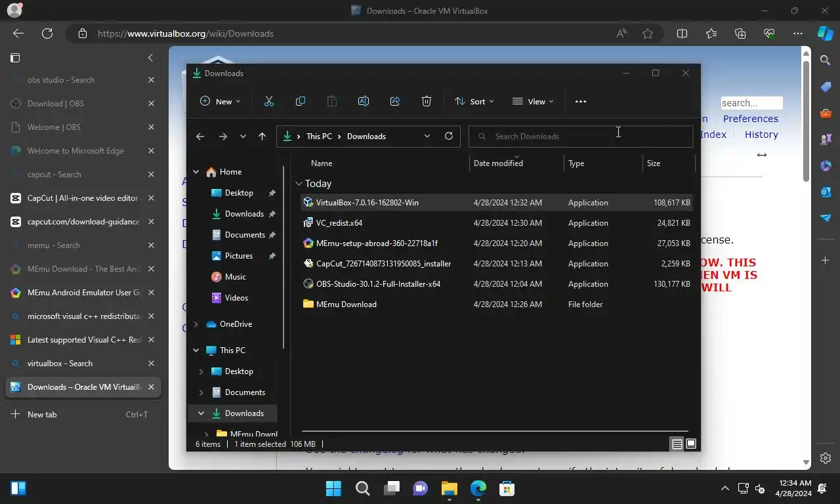The width and height of the screenshot is (840, 504).
Task: Close the obs studio - Search tab
Action: [151, 80]
